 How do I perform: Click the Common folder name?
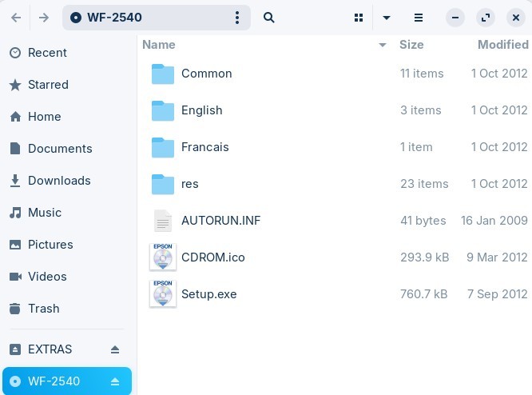(207, 74)
